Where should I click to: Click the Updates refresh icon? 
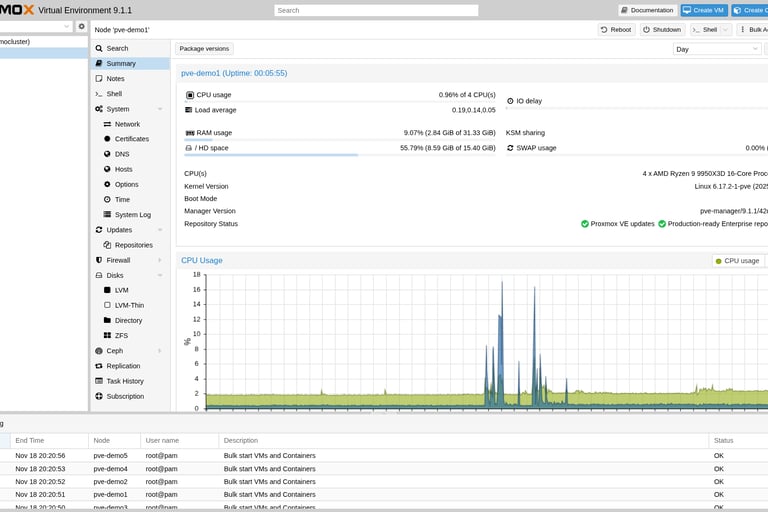pos(99,230)
